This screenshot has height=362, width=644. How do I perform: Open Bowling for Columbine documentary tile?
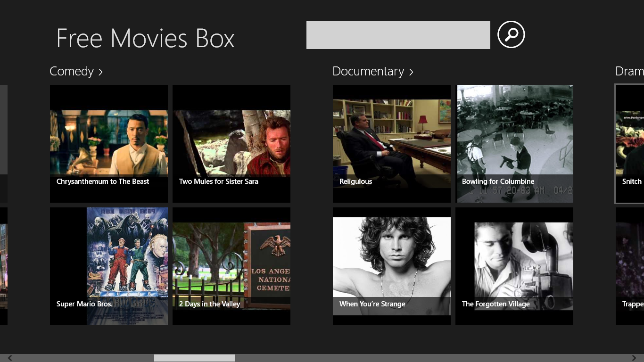click(515, 144)
